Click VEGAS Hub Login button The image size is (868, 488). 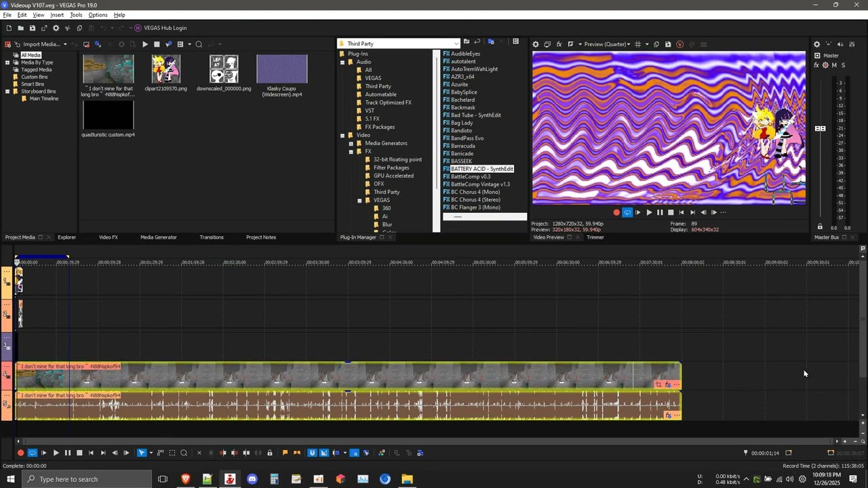(161, 28)
